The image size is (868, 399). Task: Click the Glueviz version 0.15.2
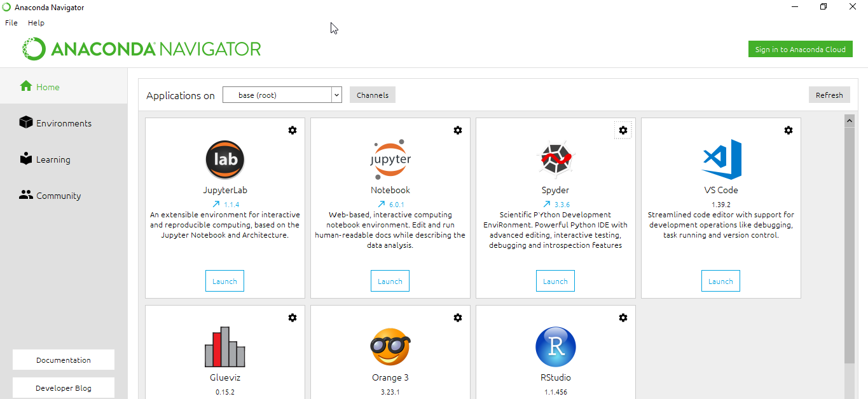pos(225,392)
